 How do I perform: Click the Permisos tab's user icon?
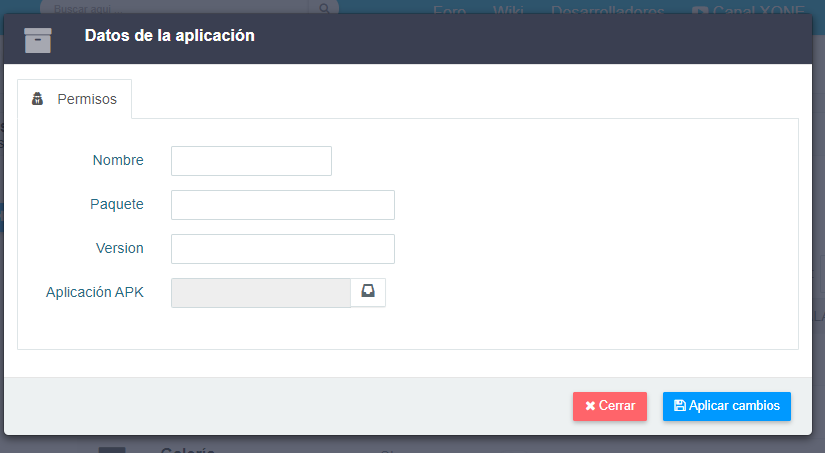pos(37,99)
